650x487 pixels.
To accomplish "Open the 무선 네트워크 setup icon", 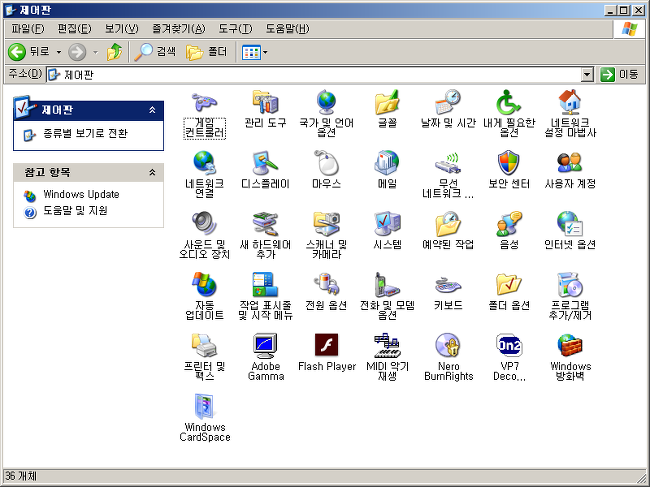I will click(448, 163).
